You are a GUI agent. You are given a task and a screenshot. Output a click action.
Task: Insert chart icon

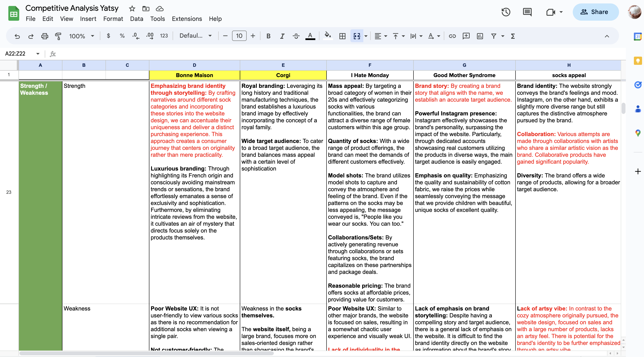pyautogui.click(x=480, y=36)
